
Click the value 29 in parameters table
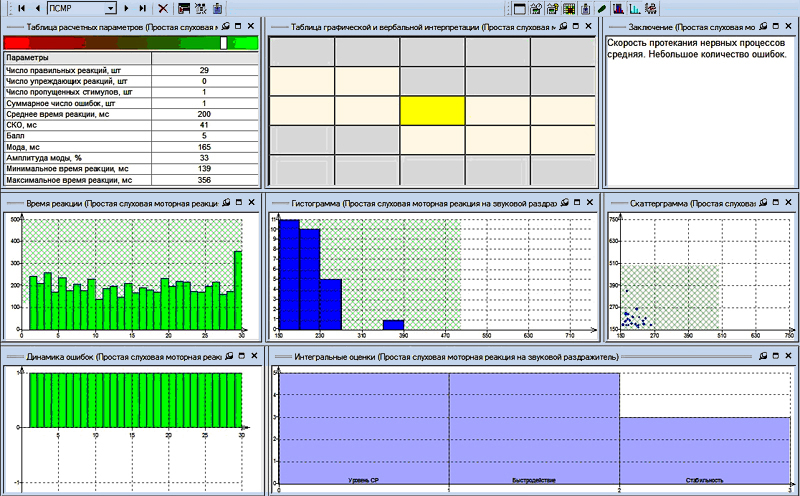204,70
